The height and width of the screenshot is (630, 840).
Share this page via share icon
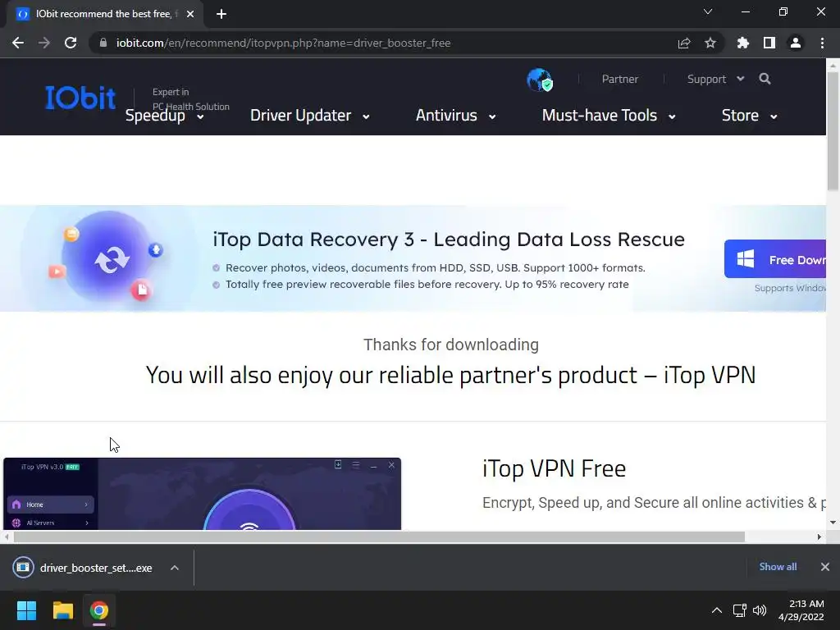683,43
